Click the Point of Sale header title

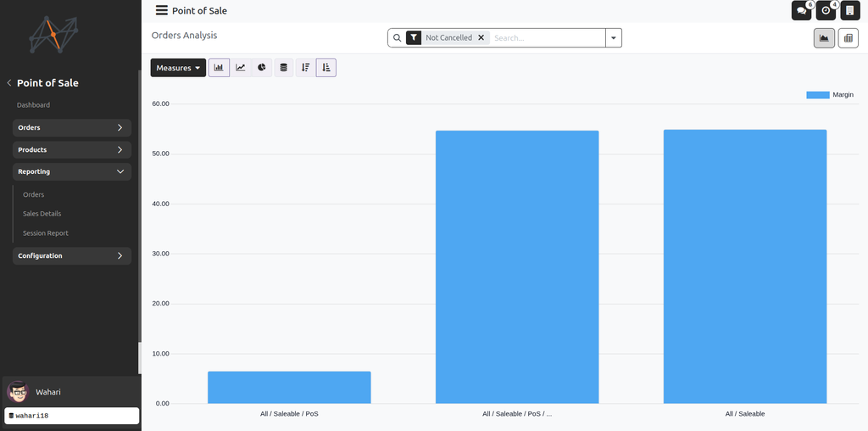(199, 10)
